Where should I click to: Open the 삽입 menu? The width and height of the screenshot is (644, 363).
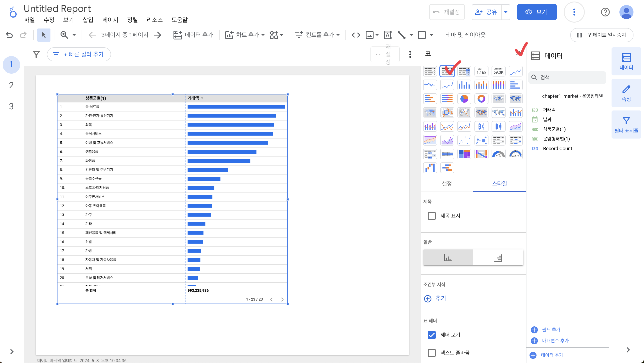pos(88,20)
